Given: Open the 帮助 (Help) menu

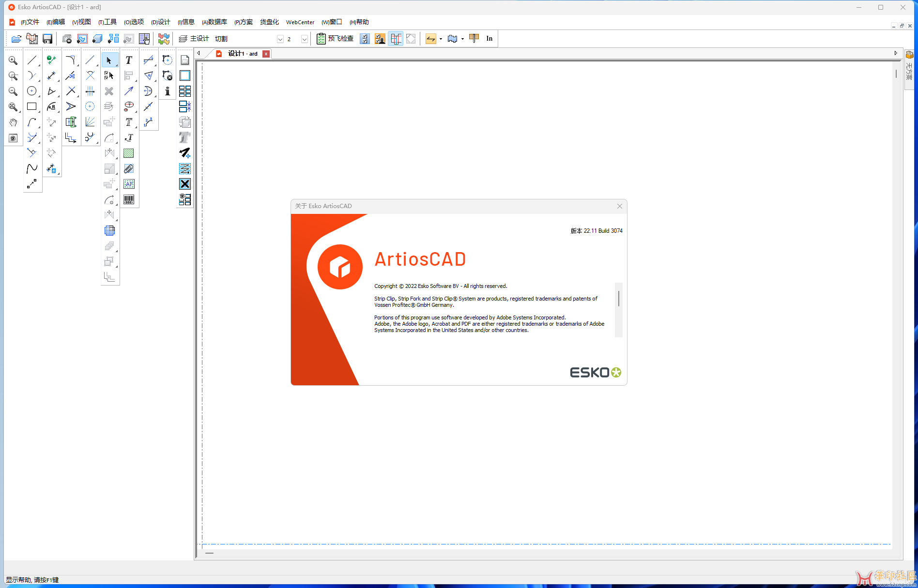Looking at the screenshot, I should 359,22.
